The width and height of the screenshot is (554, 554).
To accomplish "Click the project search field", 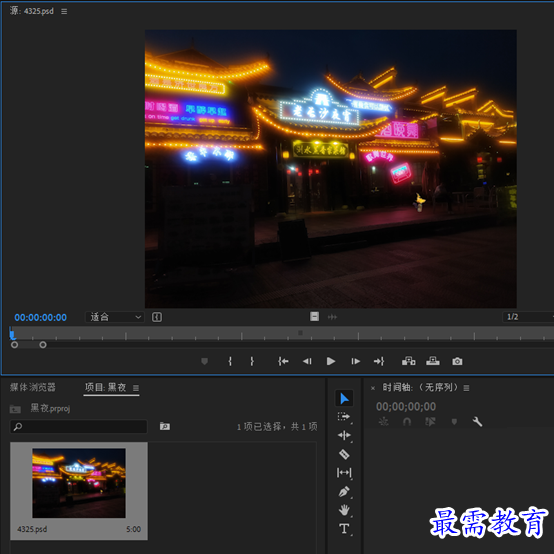I will 78,426.
